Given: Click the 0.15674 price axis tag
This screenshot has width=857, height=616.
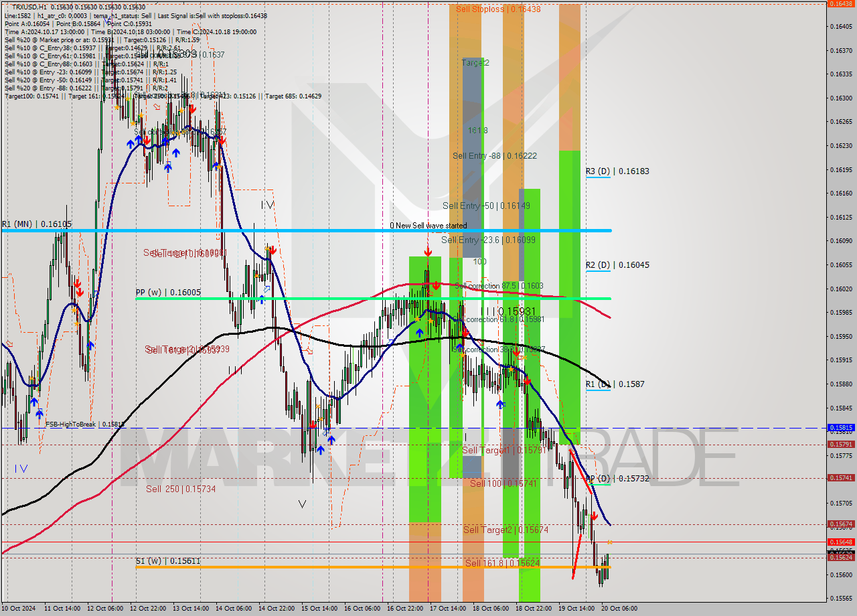Looking at the screenshot, I should (x=840, y=524).
